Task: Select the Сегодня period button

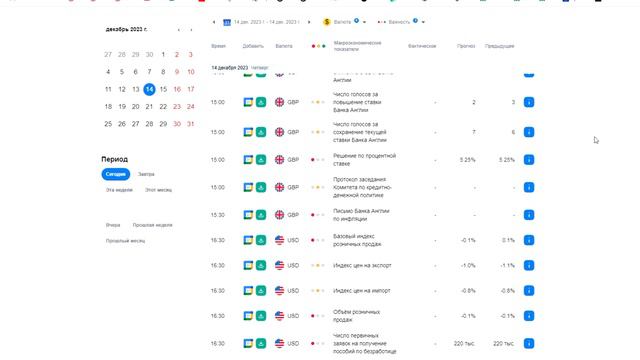Action: (x=116, y=174)
